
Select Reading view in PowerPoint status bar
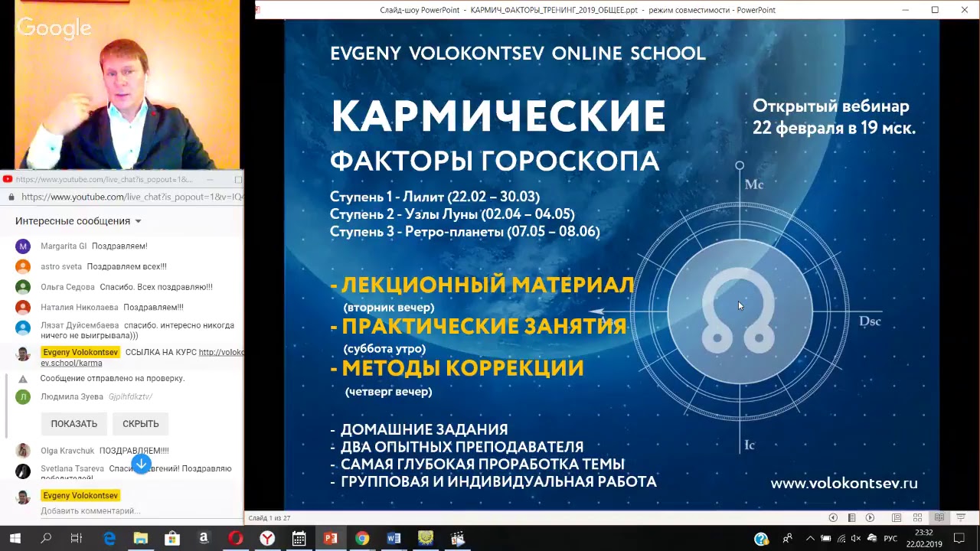pos(939,518)
